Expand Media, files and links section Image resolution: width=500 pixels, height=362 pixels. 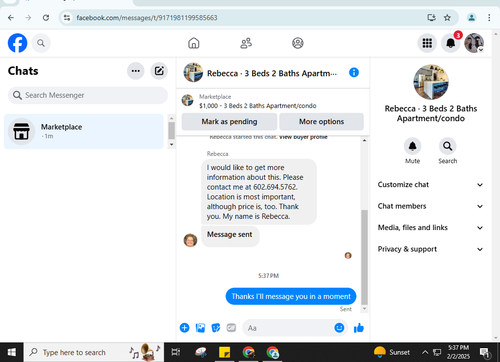[430, 228]
